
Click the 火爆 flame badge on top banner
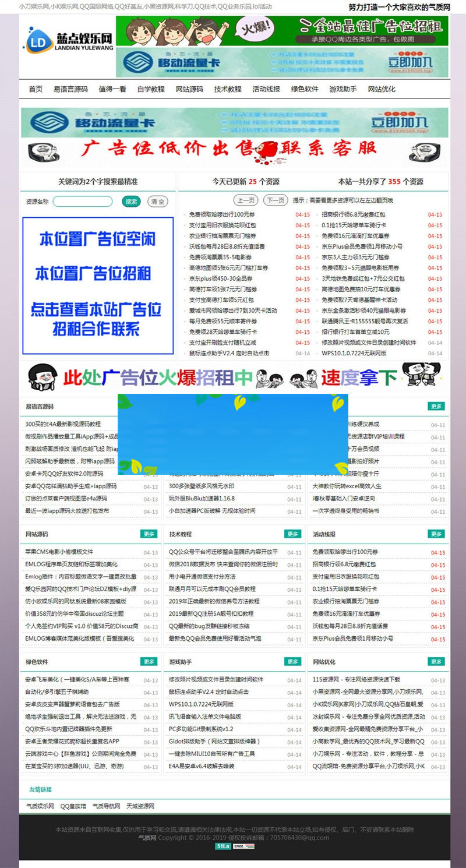(255, 28)
